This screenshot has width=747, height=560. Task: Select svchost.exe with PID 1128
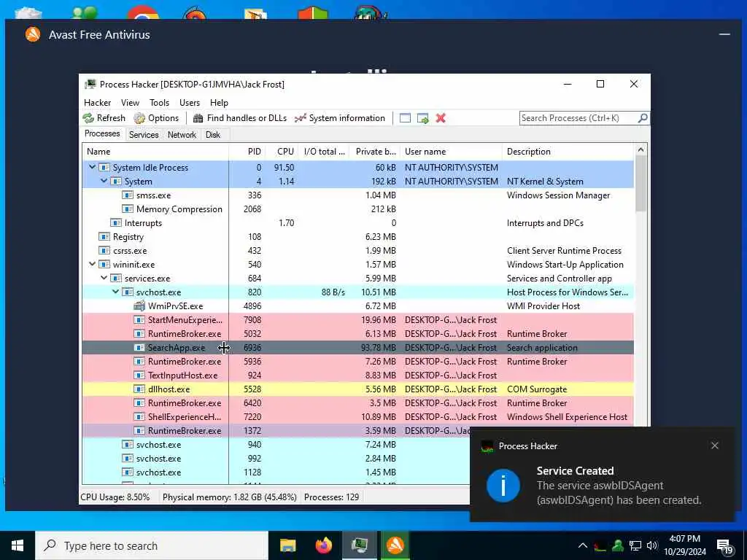click(x=276, y=472)
